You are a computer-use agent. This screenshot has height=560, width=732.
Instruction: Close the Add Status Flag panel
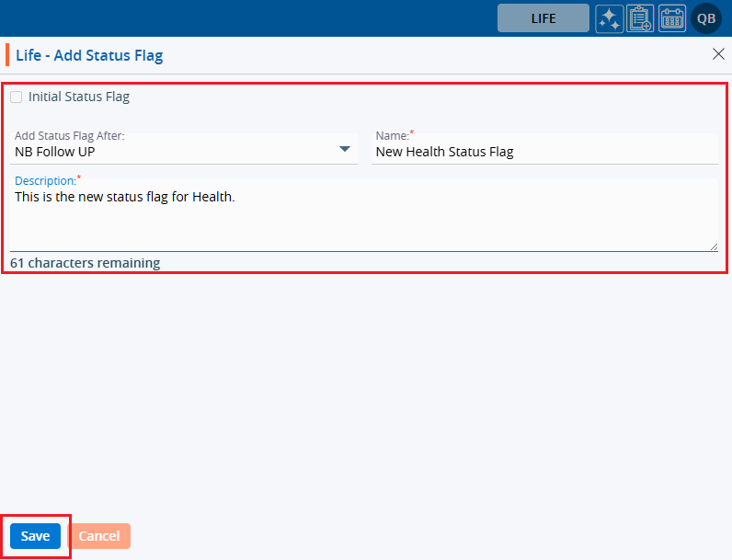point(718,54)
